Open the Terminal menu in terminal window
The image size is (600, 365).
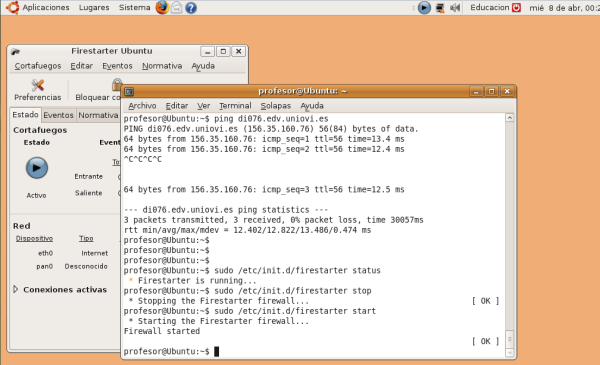(235, 106)
